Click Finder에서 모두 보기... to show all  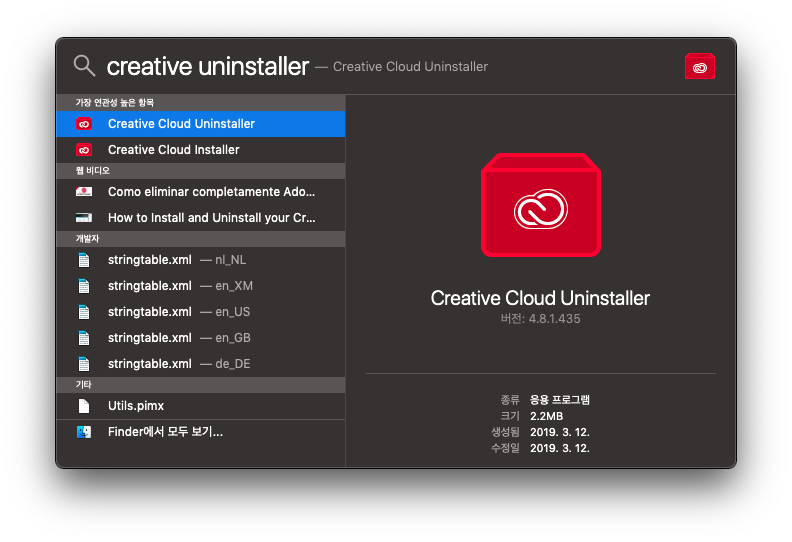point(201,432)
